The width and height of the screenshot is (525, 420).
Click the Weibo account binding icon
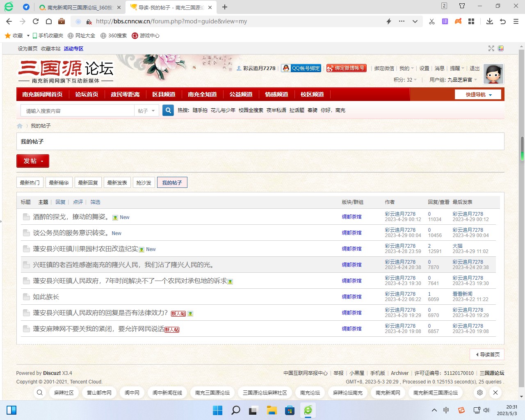[x=346, y=68]
